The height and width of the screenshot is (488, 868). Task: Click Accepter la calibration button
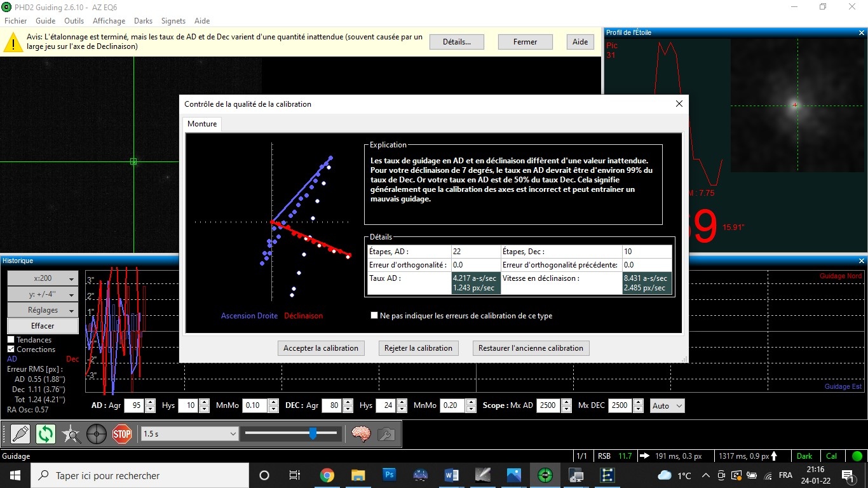point(321,348)
